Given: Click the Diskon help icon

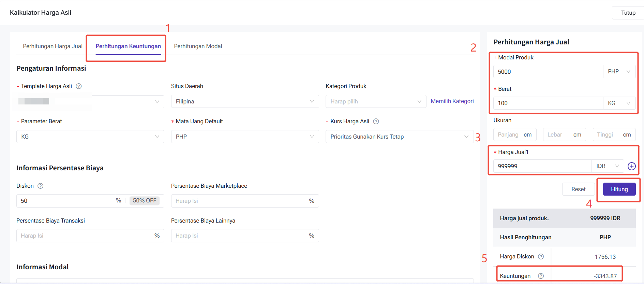Looking at the screenshot, I should click(x=40, y=186).
